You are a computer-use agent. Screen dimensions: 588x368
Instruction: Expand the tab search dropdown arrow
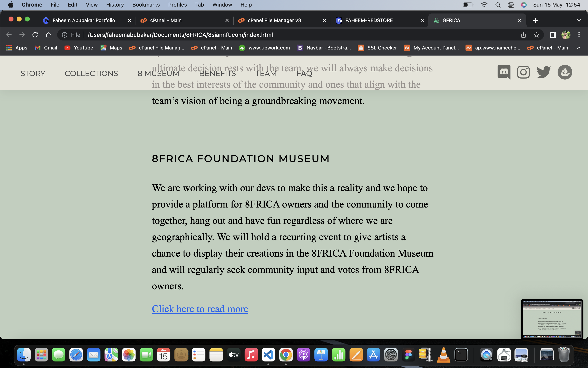click(579, 20)
